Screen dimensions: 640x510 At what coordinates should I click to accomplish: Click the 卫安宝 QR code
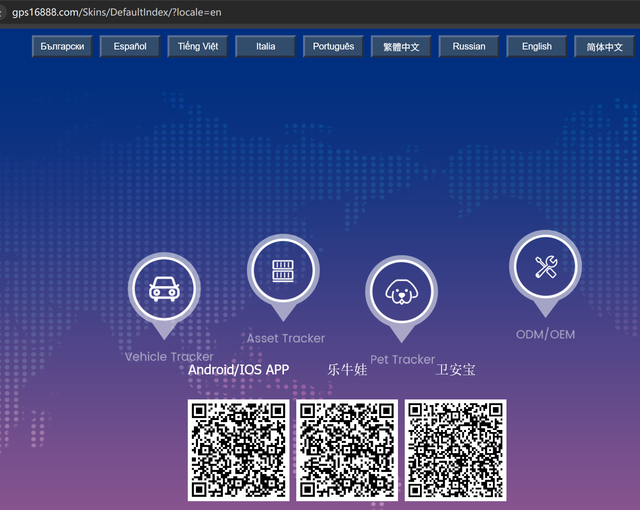456,450
